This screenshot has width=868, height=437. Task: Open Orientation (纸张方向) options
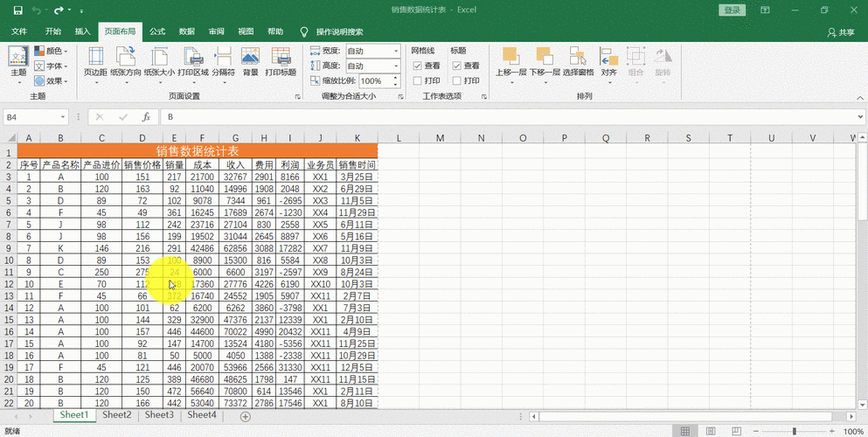(x=126, y=65)
